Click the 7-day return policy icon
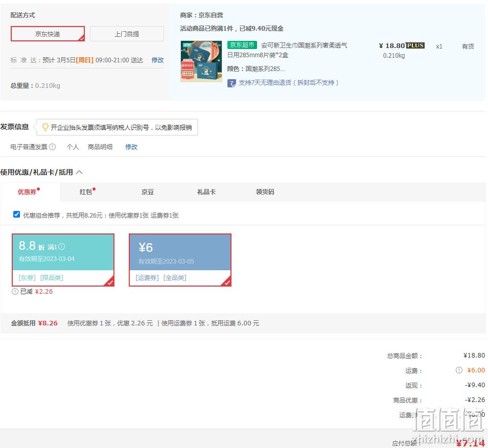 pos(231,83)
